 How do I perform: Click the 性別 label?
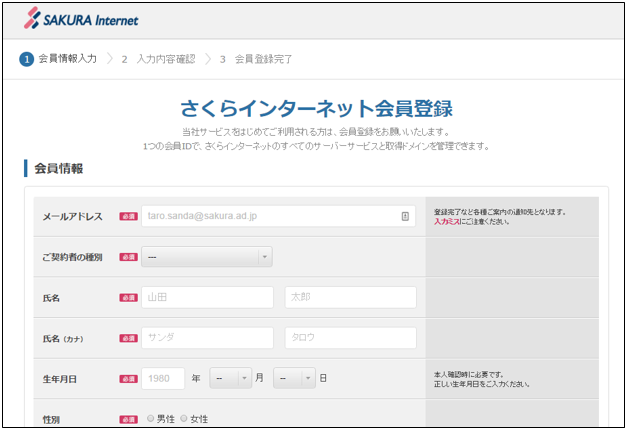(x=51, y=420)
